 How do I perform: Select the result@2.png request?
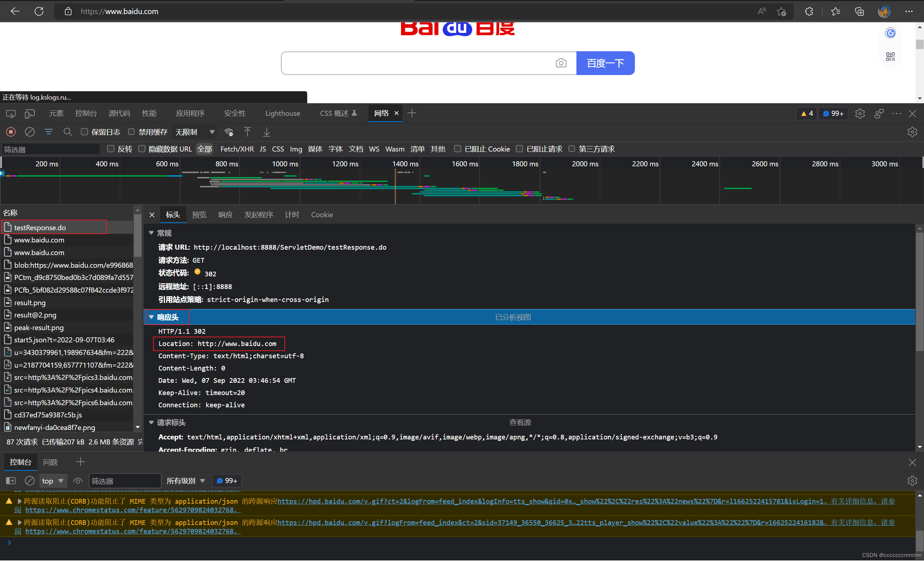point(67,315)
